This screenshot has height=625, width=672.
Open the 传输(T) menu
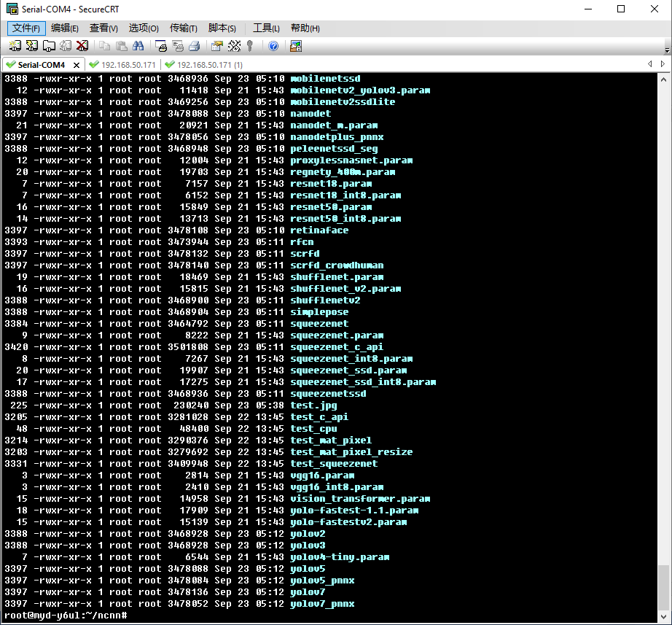[183, 28]
